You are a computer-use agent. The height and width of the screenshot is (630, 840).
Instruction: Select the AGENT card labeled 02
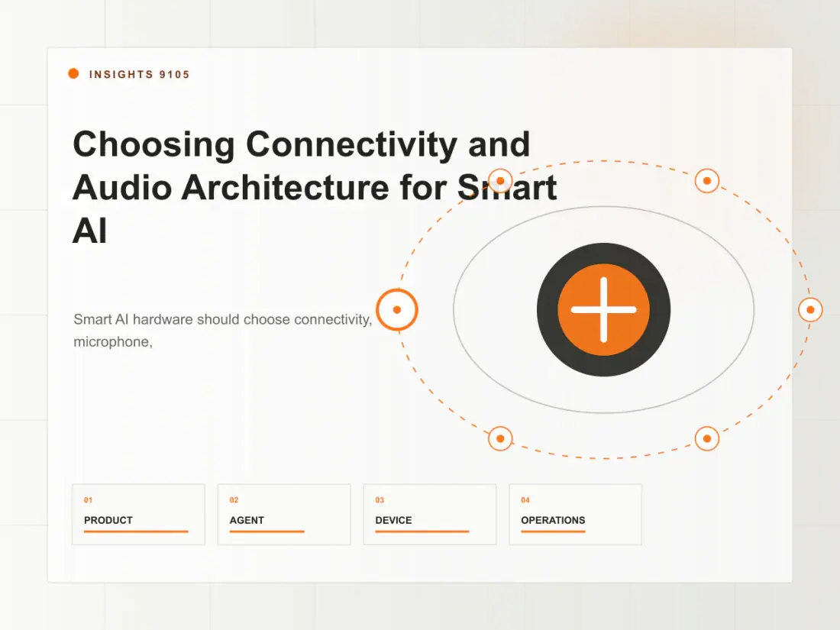tap(284, 514)
